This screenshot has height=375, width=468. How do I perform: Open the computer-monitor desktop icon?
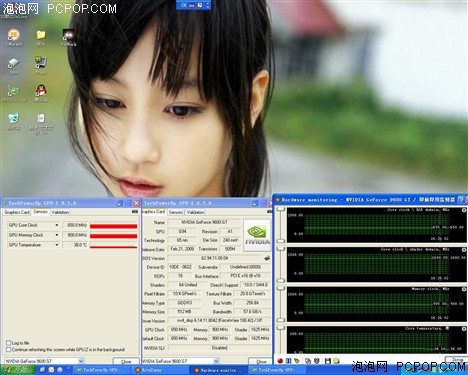41,65
